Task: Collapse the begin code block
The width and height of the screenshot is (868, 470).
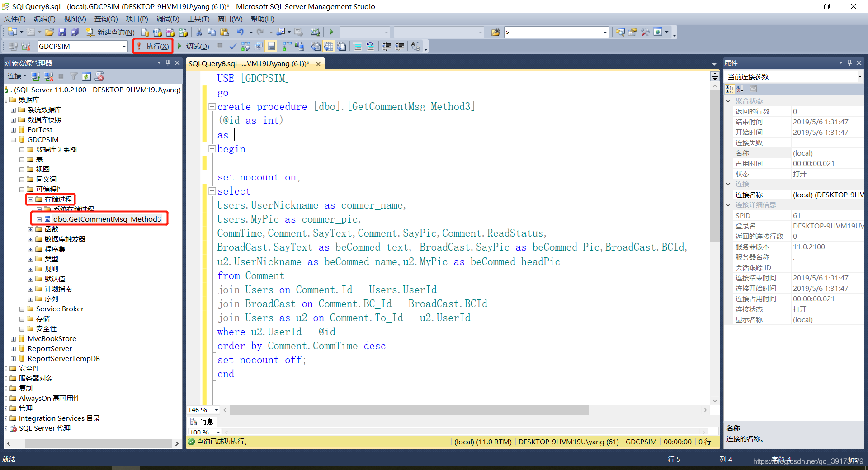Action: pyautogui.click(x=212, y=149)
